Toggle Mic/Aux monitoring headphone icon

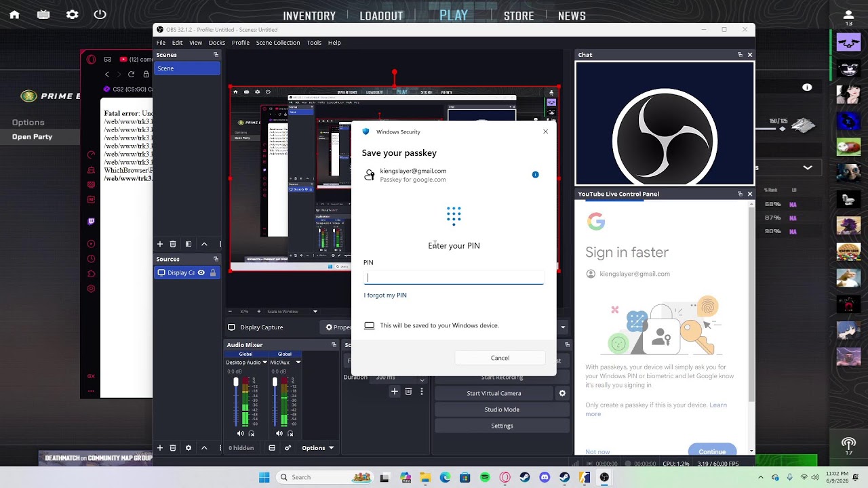point(290,433)
